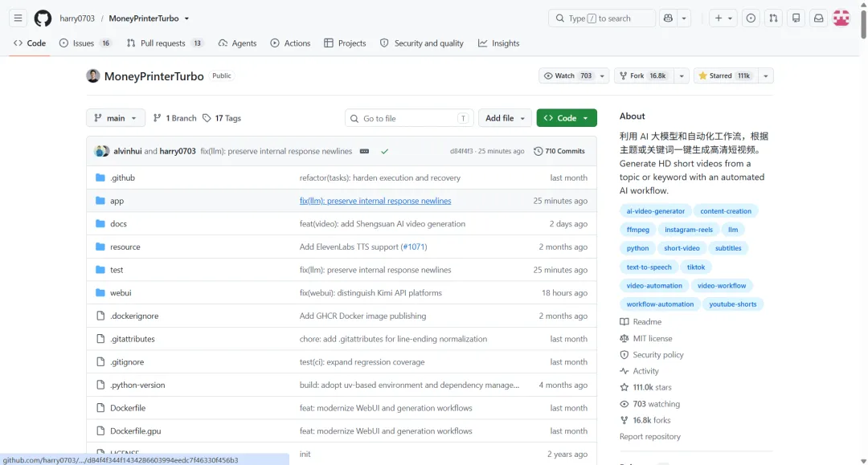Image resolution: width=868 pixels, height=465 pixels.
Task: Open the app folder
Action: [117, 201]
